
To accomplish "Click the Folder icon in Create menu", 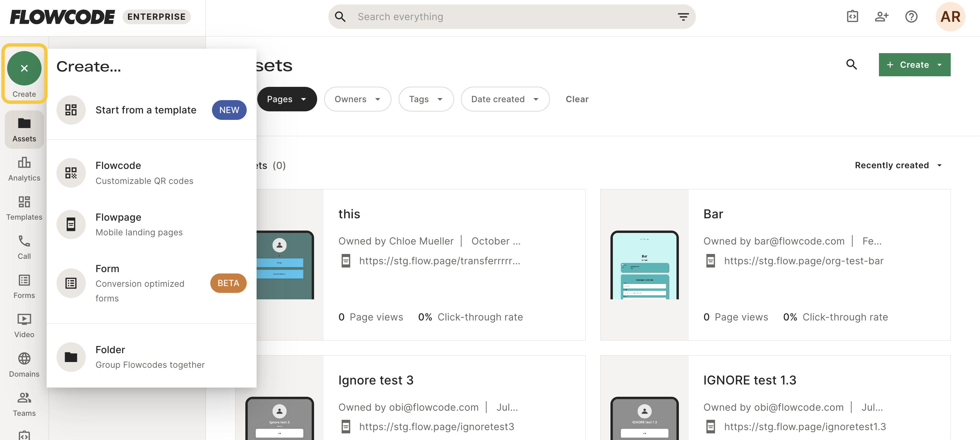I will pyautogui.click(x=71, y=357).
